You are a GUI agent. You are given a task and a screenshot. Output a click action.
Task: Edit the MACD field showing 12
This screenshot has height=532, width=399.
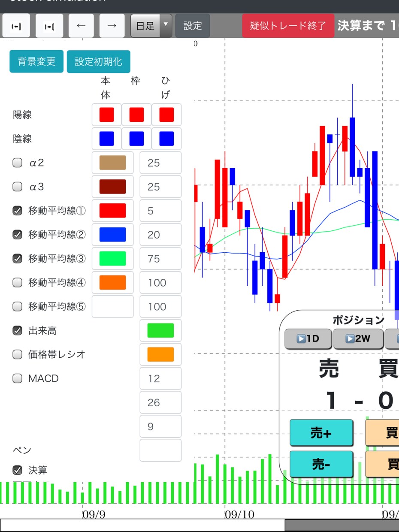160,378
